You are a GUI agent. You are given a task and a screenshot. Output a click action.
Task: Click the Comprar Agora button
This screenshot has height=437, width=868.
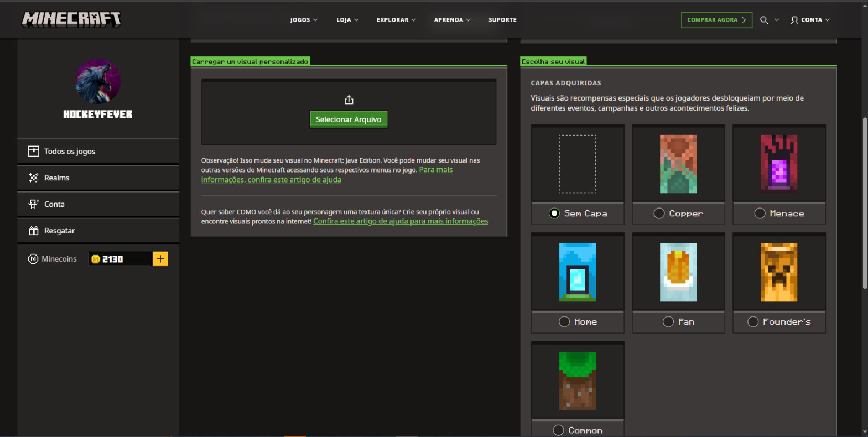pos(716,20)
